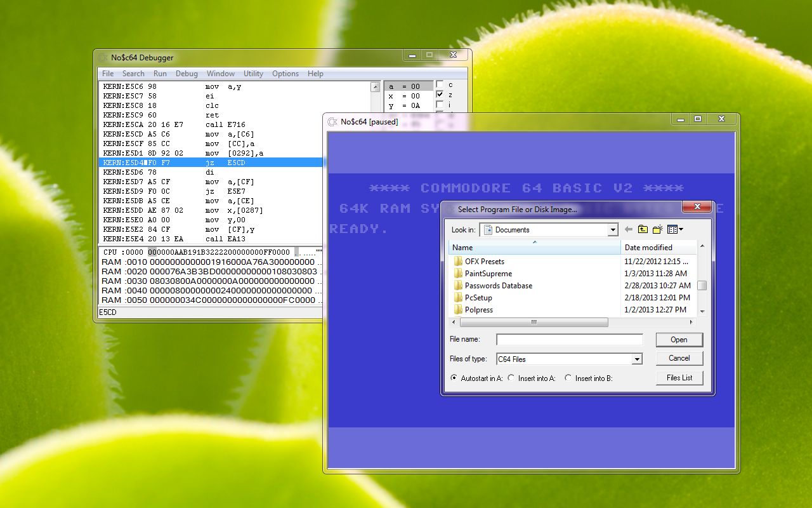Select highlighted line jz E5CD
The height and width of the screenshot is (508, 812).
coord(212,163)
